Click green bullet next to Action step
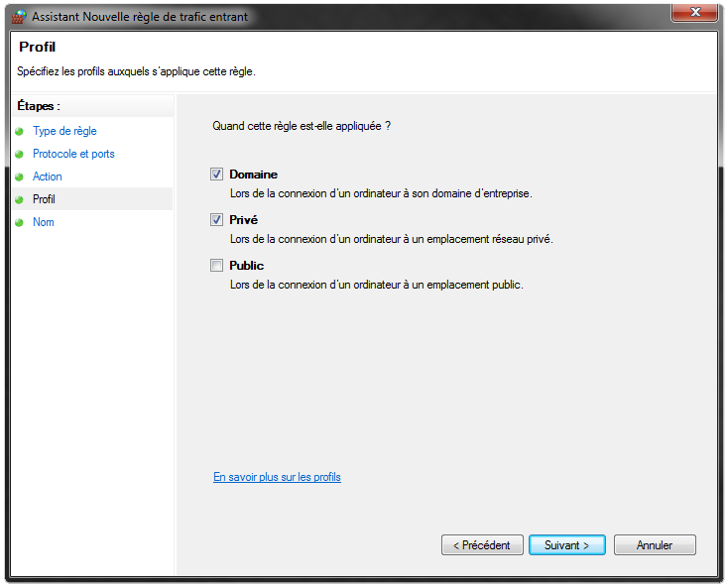 coord(19,176)
